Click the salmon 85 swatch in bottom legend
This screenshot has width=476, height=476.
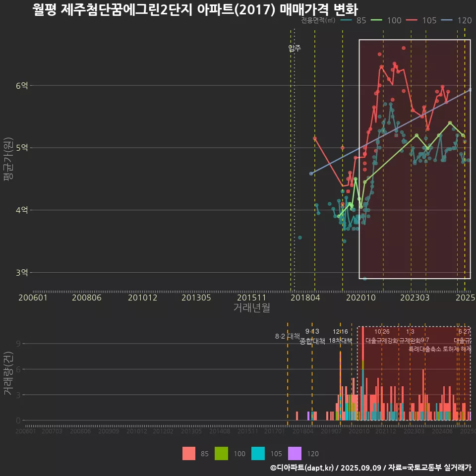[189, 454]
